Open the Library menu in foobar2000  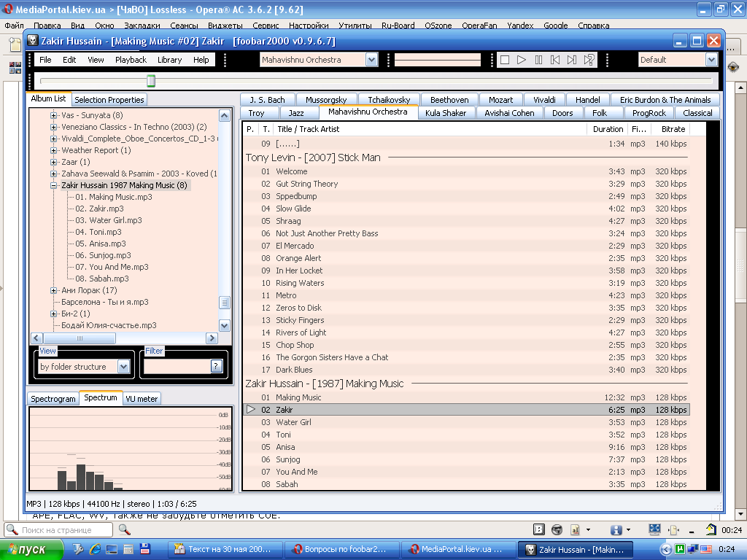(169, 60)
